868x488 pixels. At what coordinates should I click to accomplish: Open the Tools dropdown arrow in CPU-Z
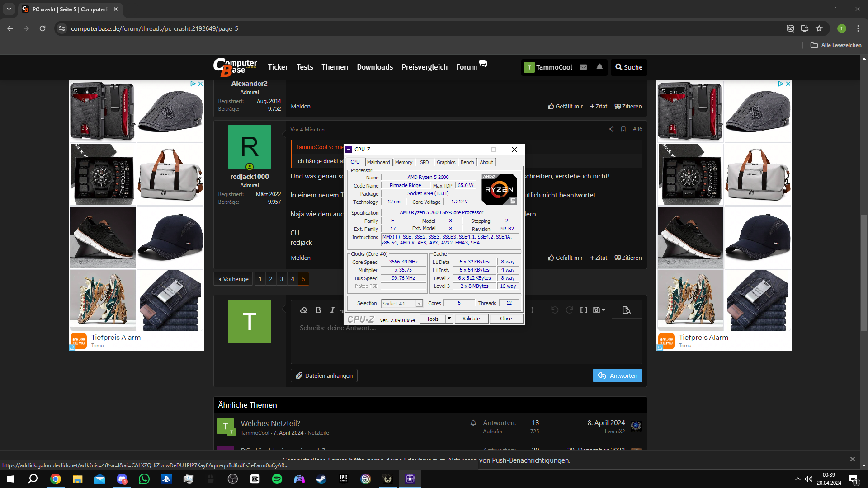click(449, 319)
